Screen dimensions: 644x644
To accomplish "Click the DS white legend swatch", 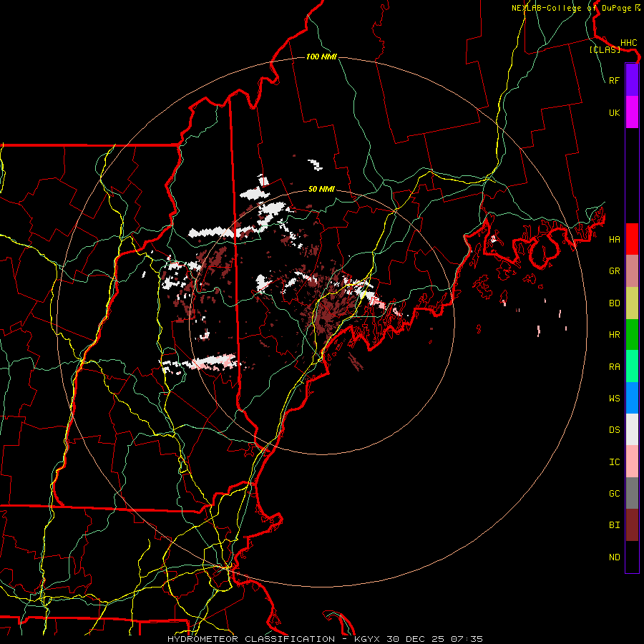I will pyautogui.click(x=632, y=429).
